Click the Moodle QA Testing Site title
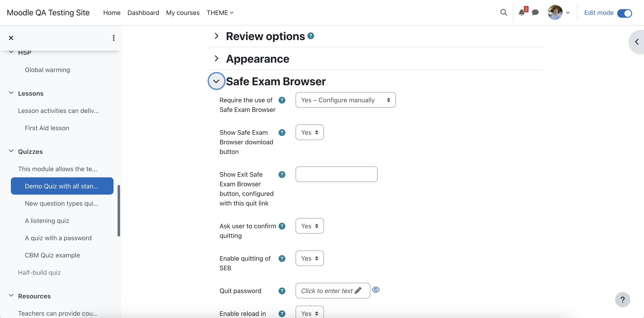Image resolution: width=644 pixels, height=318 pixels. coord(48,13)
